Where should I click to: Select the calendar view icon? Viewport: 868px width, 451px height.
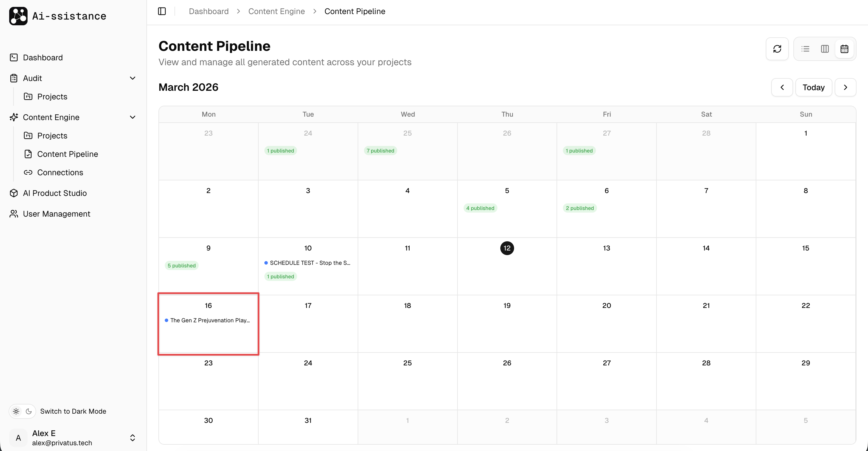[x=844, y=49]
